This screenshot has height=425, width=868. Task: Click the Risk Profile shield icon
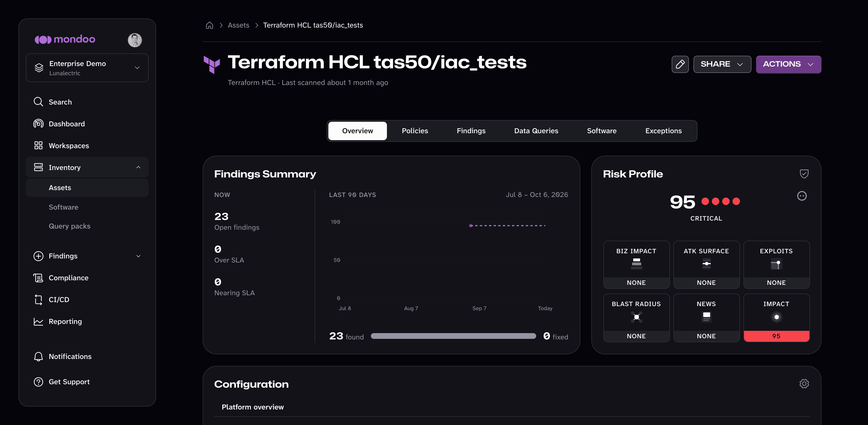804,173
